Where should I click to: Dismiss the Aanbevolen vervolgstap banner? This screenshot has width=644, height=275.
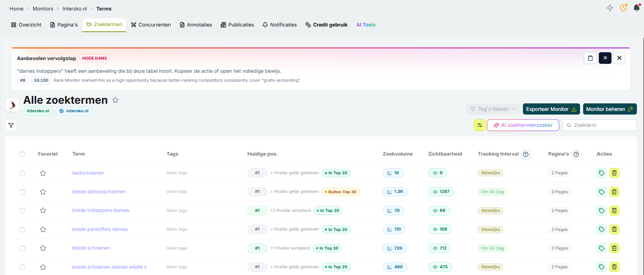pos(619,58)
